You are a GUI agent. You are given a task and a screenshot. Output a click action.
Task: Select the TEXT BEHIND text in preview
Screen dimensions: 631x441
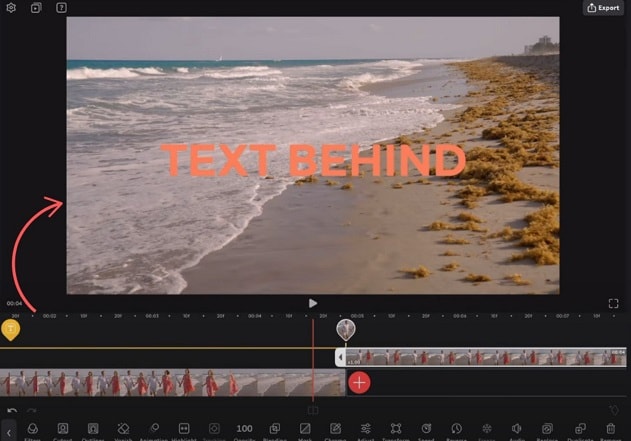[313, 160]
